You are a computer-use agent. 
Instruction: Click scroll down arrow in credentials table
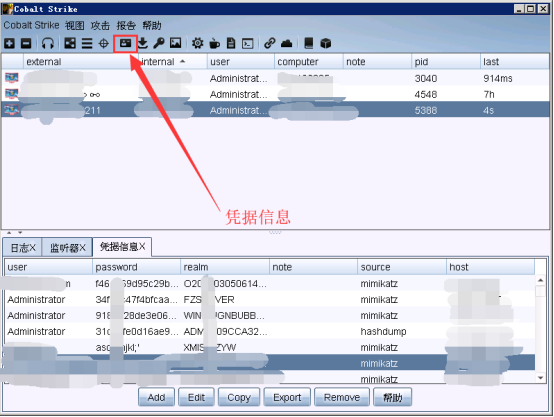[x=540, y=378]
